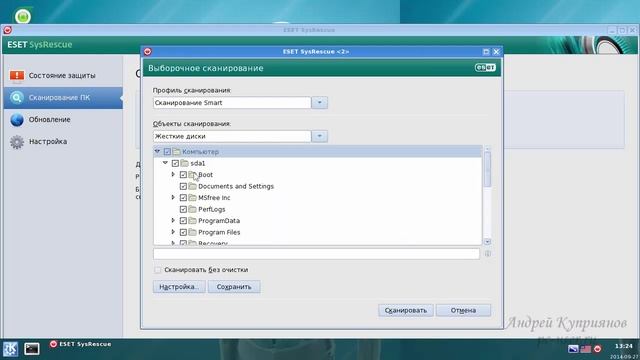The height and width of the screenshot is (360, 640).
Task: Uncheck the sda1 checkbox
Action: coord(175,163)
